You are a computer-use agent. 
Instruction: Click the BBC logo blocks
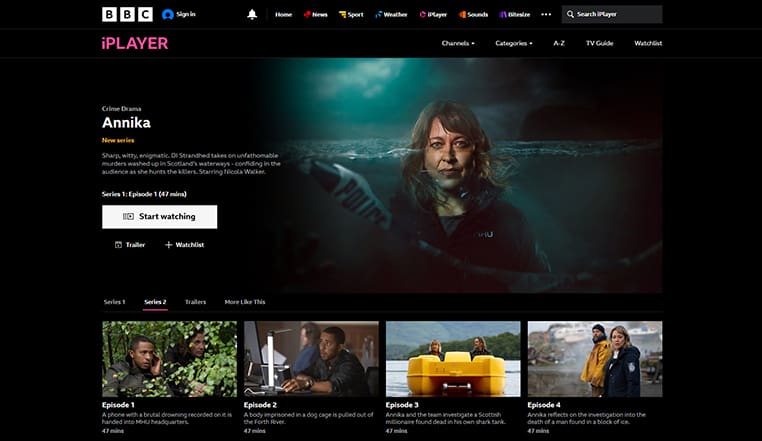pos(127,14)
